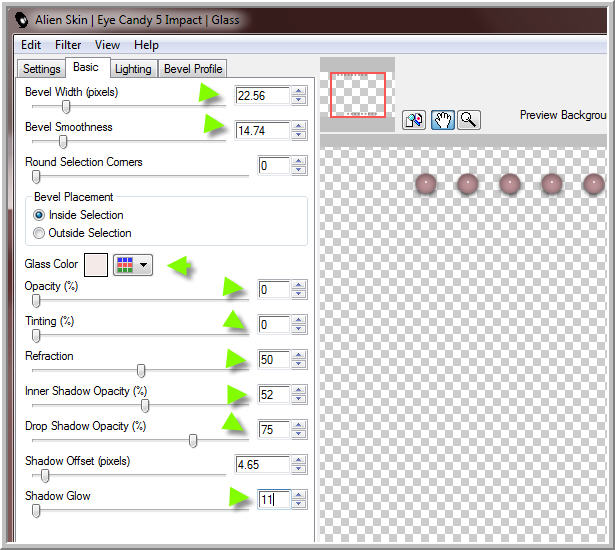Screen dimensions: 615x550
Task: Select the magnifier zoom tool
Action: [468, 120]
